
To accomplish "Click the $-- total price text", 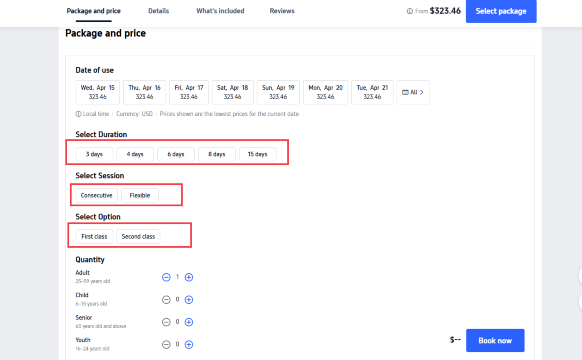I will 455,340.
